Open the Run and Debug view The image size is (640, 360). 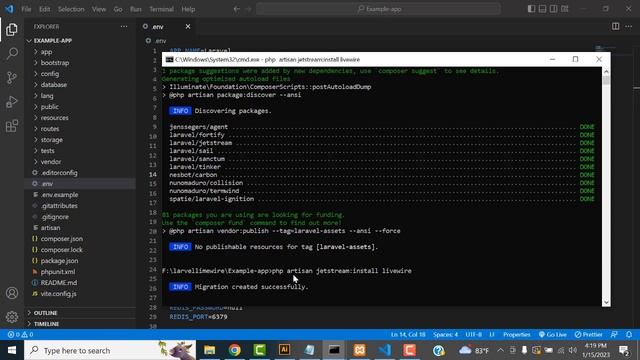12,102
